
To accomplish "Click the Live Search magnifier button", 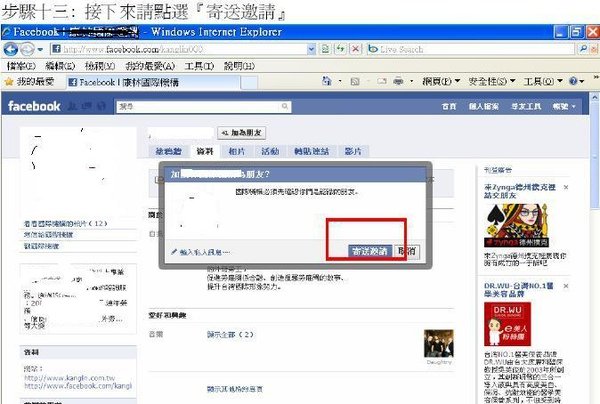I will pyautogui.click(x=583, y=49).
